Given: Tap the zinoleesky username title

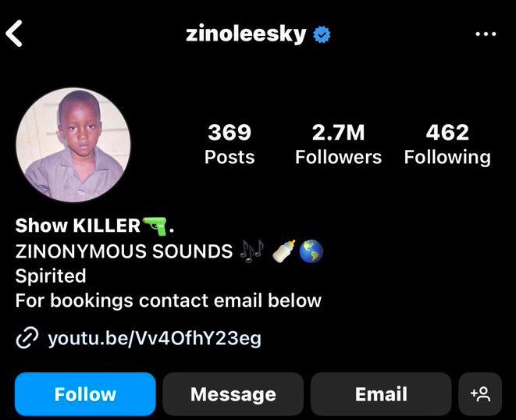Looking at the screenshot, I should click(x=246, y=34).
